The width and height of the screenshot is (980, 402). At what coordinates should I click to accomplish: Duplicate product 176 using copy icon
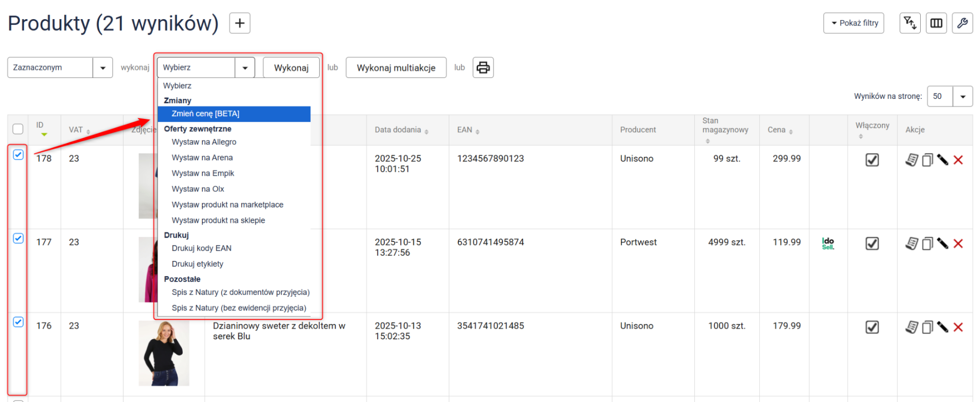coord(927,327)
